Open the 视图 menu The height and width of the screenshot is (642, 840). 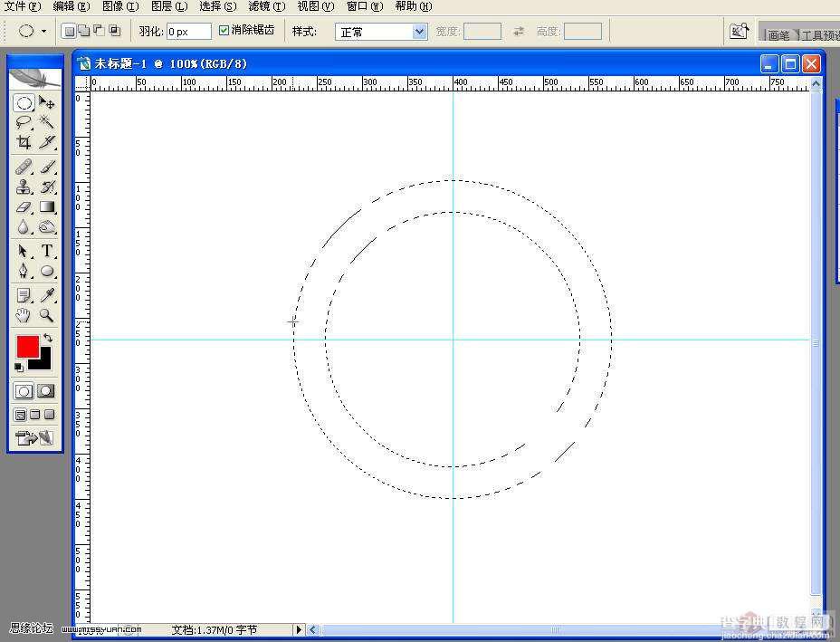click(x=316, y=6)
